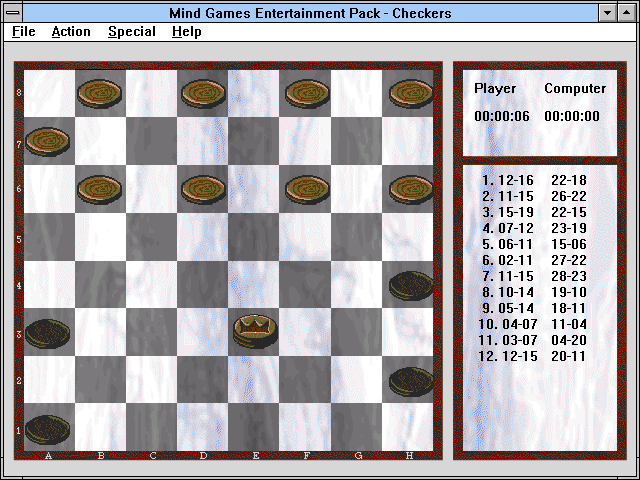The width and height of the screenshot is (640, 480).
Task: Click empty dark square G3
Action: (356, 332)
